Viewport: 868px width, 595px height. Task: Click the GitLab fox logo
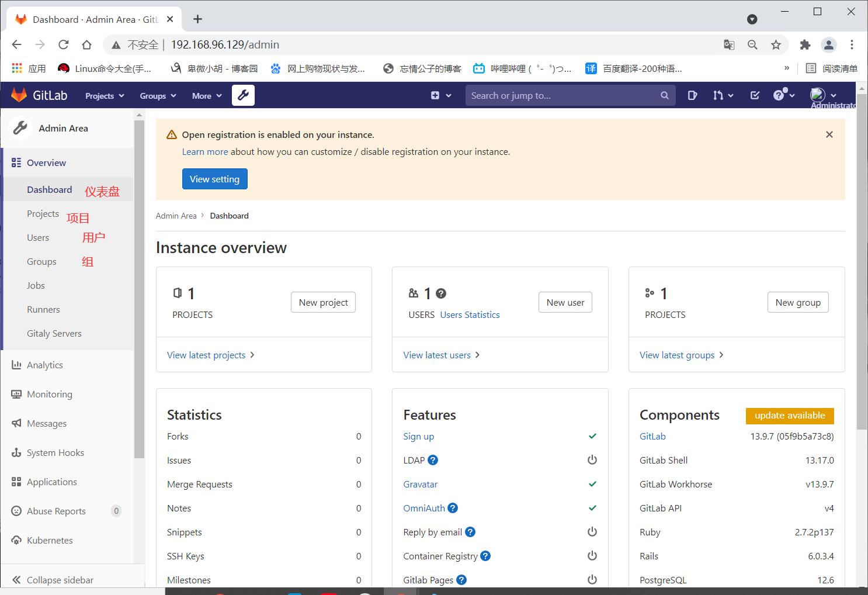(x=19, y=95)
